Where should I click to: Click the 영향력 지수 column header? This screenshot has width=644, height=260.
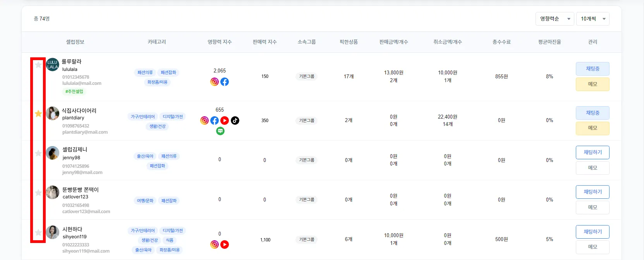click(220, 42)
